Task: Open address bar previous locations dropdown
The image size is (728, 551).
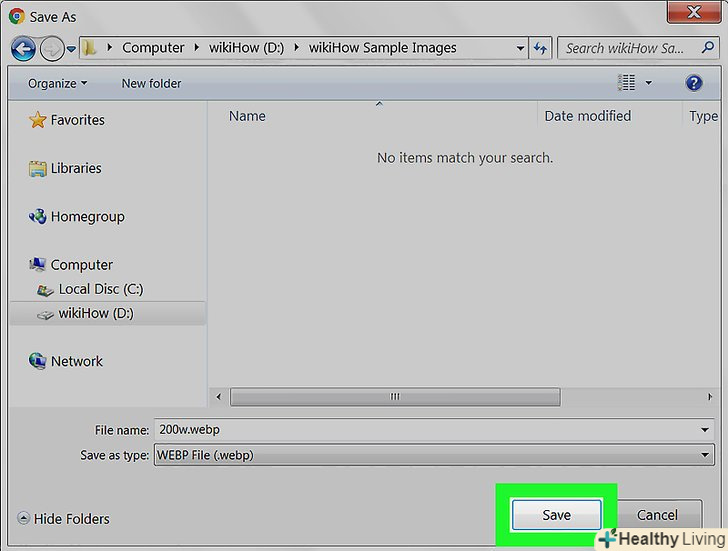Action: pos(520,48)
